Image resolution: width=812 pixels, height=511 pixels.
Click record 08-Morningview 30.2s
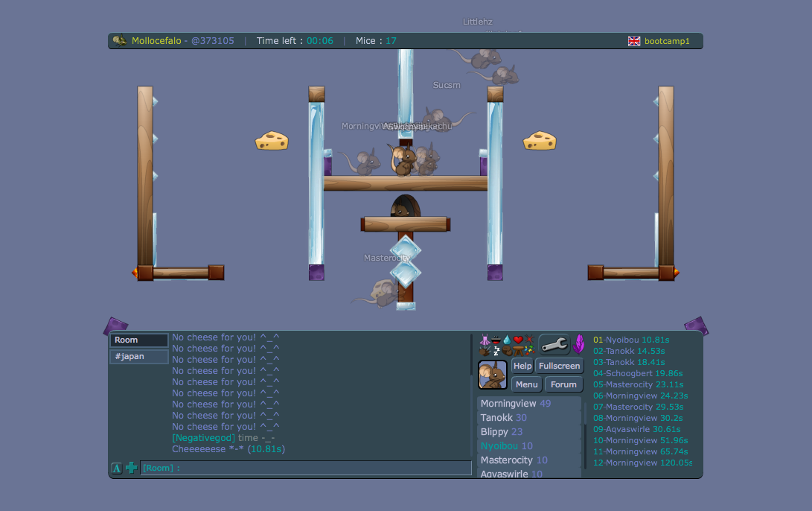[638, 418]
